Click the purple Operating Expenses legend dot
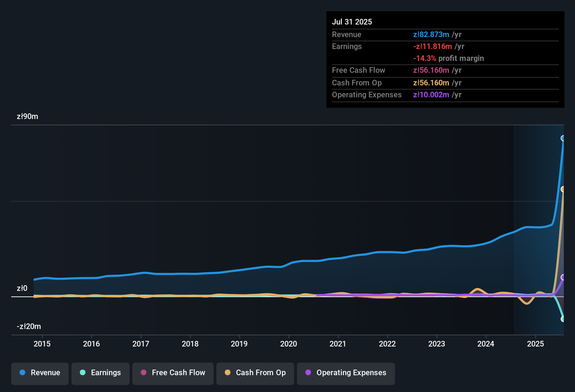The width and height of the screenshot is (575, 392). [x=308, y=373]
